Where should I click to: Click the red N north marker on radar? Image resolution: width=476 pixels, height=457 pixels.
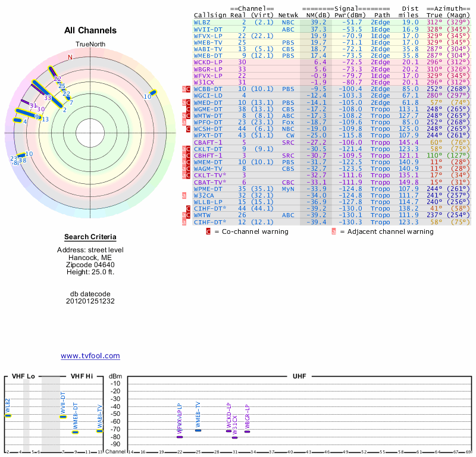pyautogui.click(x=70, y=58)
